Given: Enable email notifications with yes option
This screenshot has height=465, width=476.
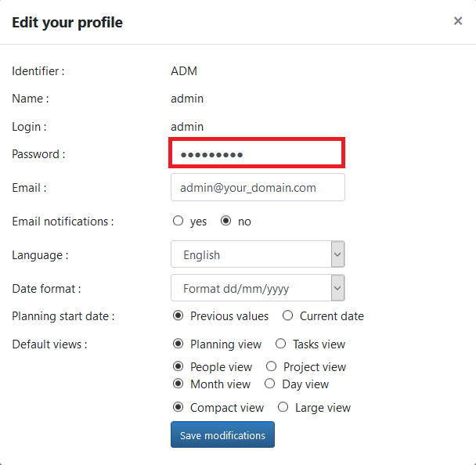Looking at the screenshot, I should 178,222.
